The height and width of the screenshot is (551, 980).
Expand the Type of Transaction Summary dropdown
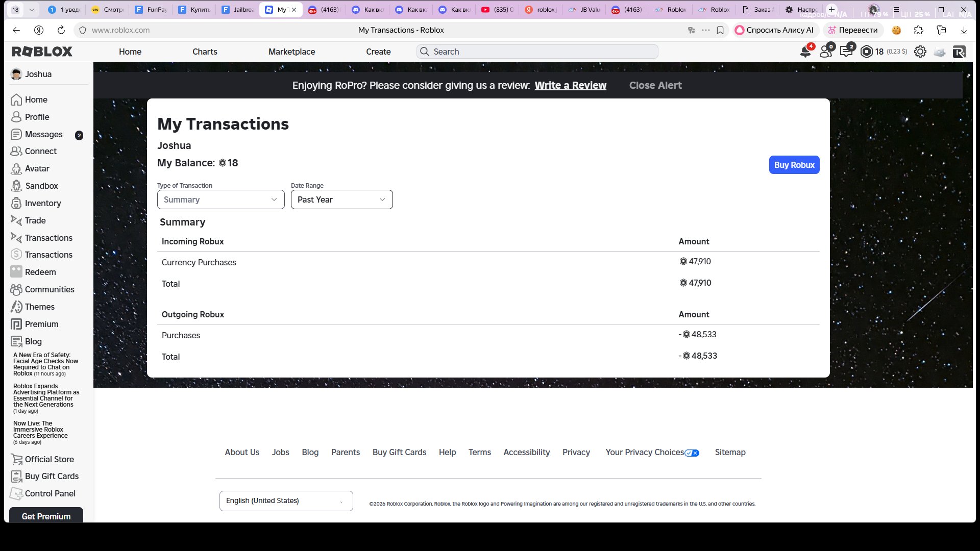tap(220, 199)
